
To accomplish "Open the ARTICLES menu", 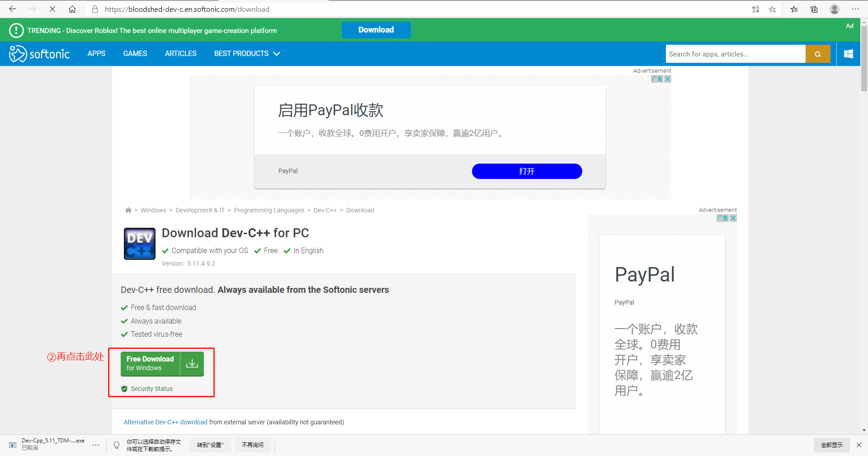I will pyautogui.click(x=180, y=53).
